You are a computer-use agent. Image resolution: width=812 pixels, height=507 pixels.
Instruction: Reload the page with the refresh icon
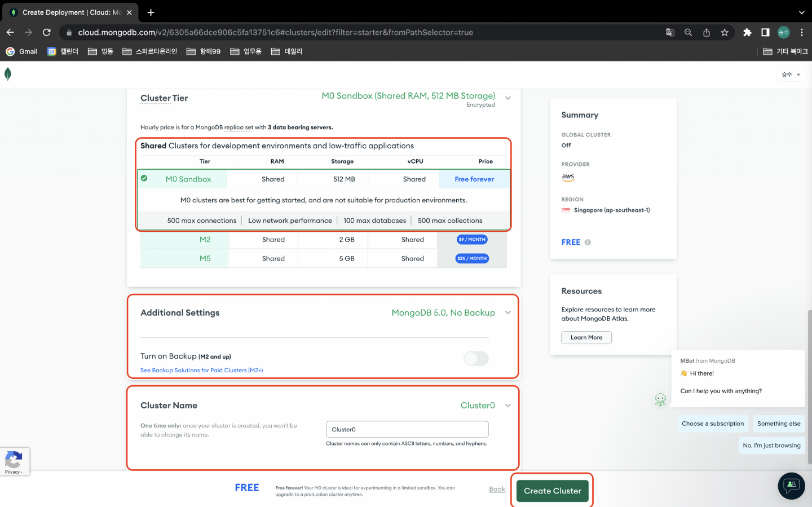[x=47, y=32]
